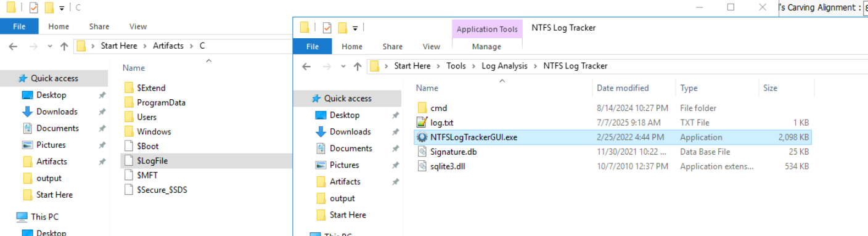Click Artifacts in C window address breadcrumb
The height and width of the screenshot is (236, 868).
[x=168, y=46]
